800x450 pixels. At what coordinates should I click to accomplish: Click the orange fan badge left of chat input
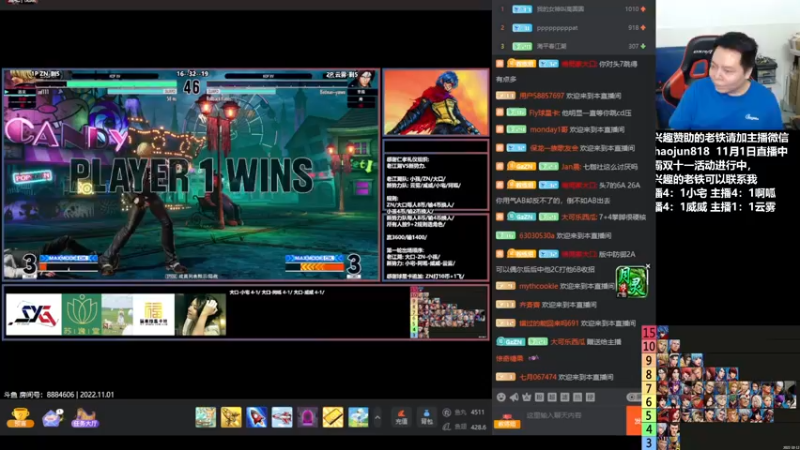click(507, 421)
